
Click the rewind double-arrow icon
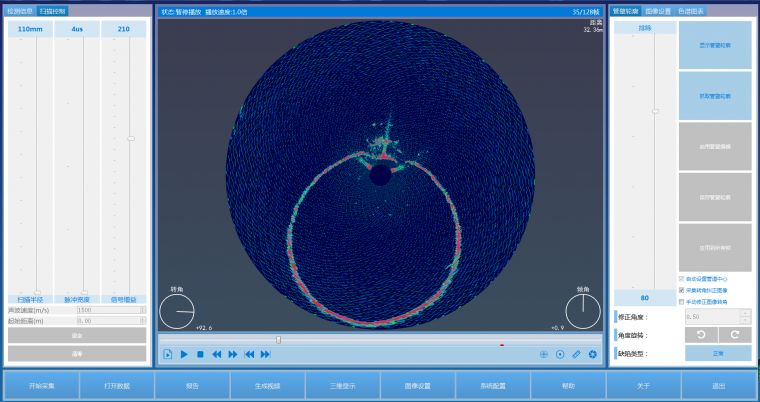216,354
